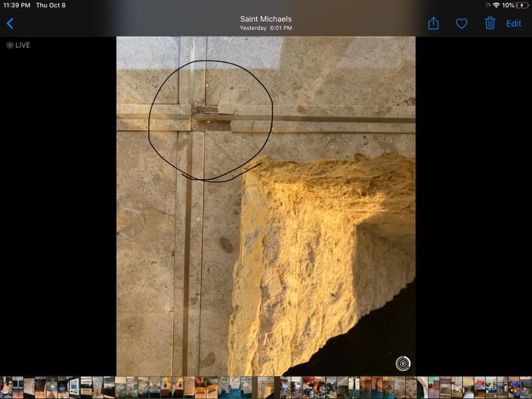This screenshot has width=532, height=399.
Task: Delete photo using the trash icon
Action: 490,23
